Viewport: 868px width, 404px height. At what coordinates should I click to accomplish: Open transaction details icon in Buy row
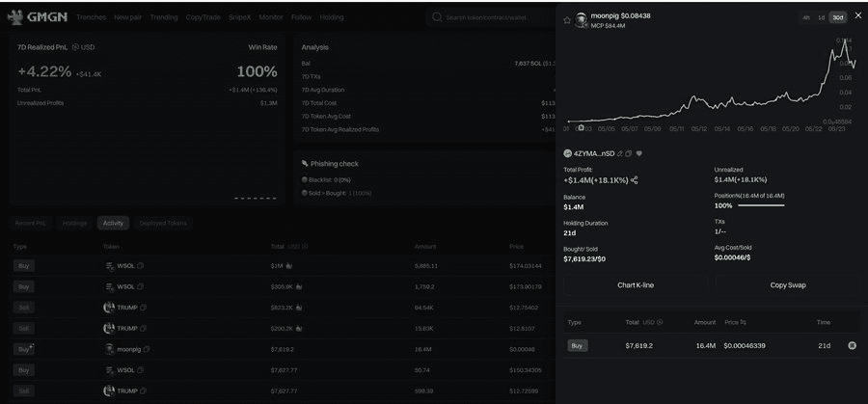coord(852,345)
